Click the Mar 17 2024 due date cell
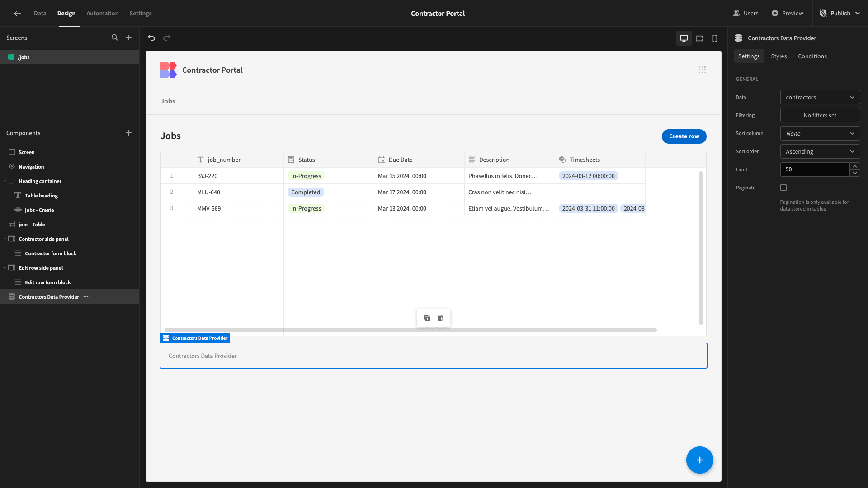Viewport: 868px width, 488px height. coord(420,192)
